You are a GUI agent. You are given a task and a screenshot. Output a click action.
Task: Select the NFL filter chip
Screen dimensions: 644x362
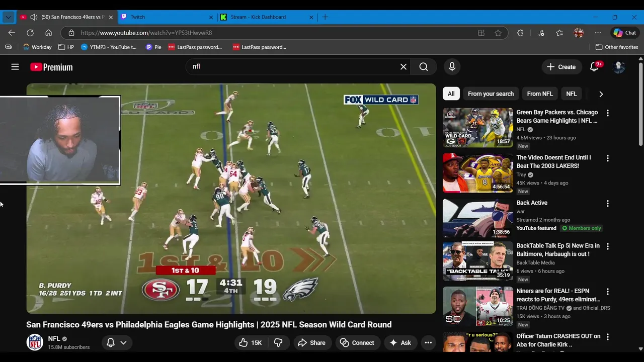coord(572,94)
